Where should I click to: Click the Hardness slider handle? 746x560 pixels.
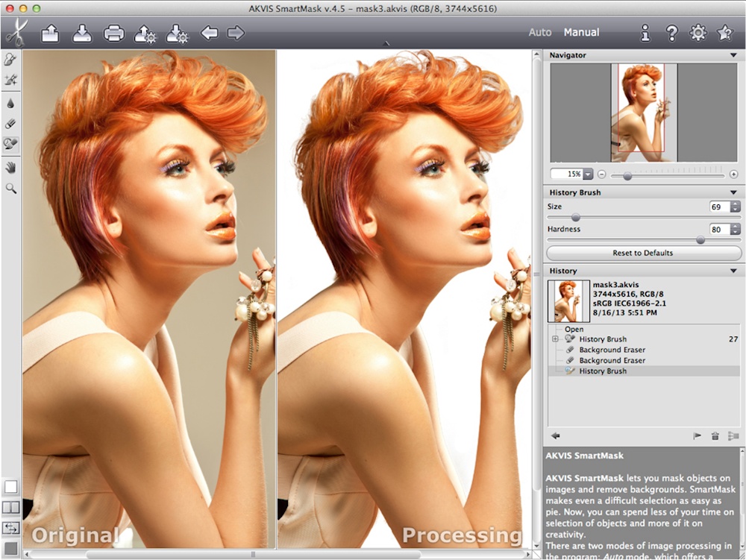click(x=700, y=240)
